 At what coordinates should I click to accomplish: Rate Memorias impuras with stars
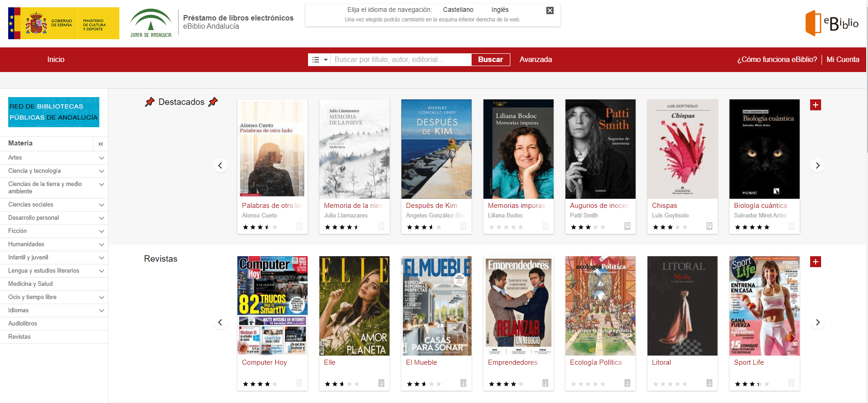click(x=506, y=227)
